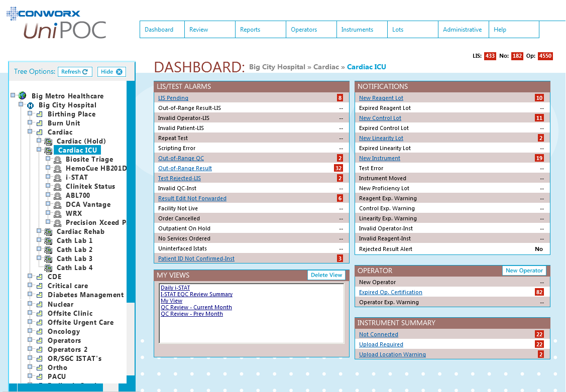
Task: Open the Administrative menu tab
Action: point(464,30)
